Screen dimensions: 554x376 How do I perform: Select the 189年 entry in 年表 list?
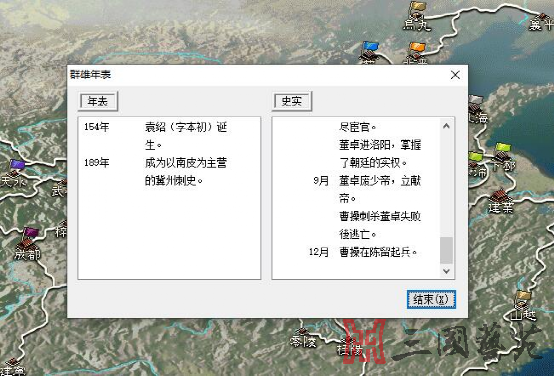click(x=156, y=172)
